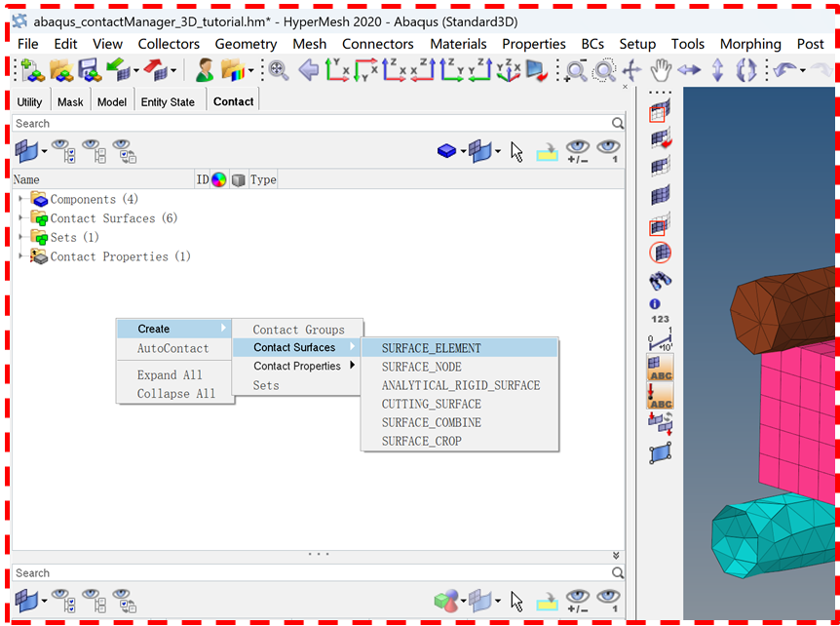Open the Collectors menu
Image resolution: width=840 pixels, height=626 pixels.
169,44
